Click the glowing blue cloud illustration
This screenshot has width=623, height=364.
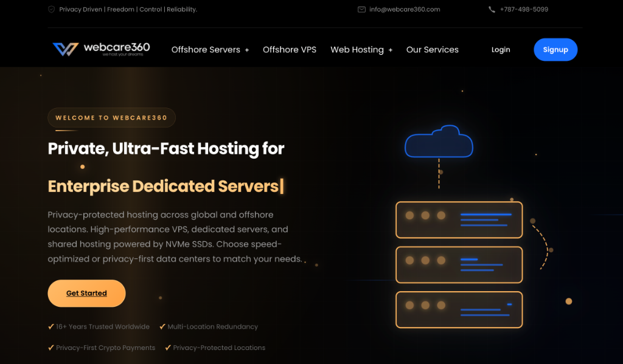pyautogui.click(x=439, y=142)
